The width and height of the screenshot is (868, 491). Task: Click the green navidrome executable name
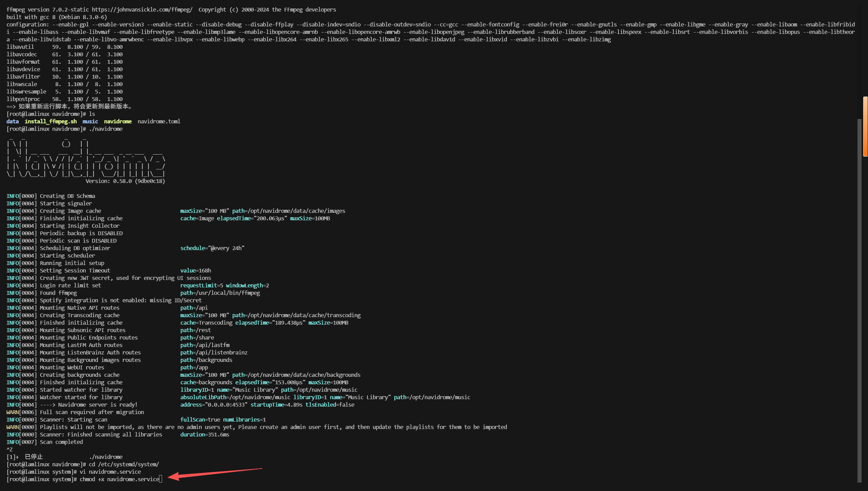(x=118, y=121)
